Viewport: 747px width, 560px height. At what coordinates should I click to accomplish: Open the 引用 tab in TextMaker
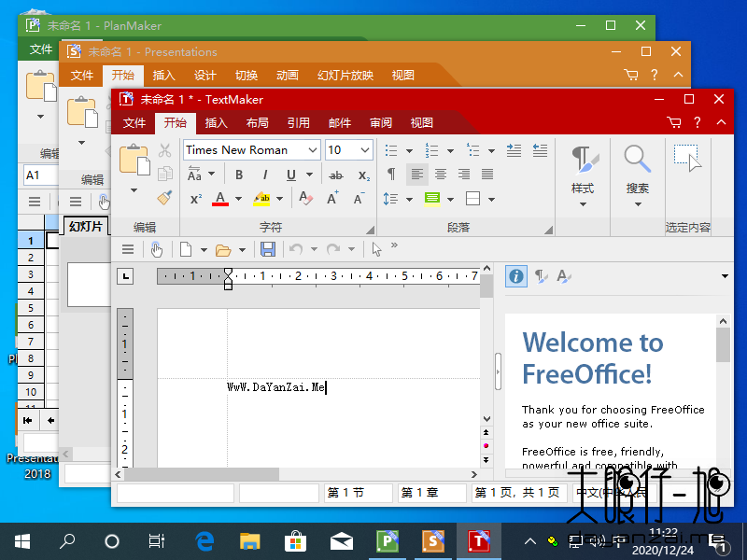(298, 123)
